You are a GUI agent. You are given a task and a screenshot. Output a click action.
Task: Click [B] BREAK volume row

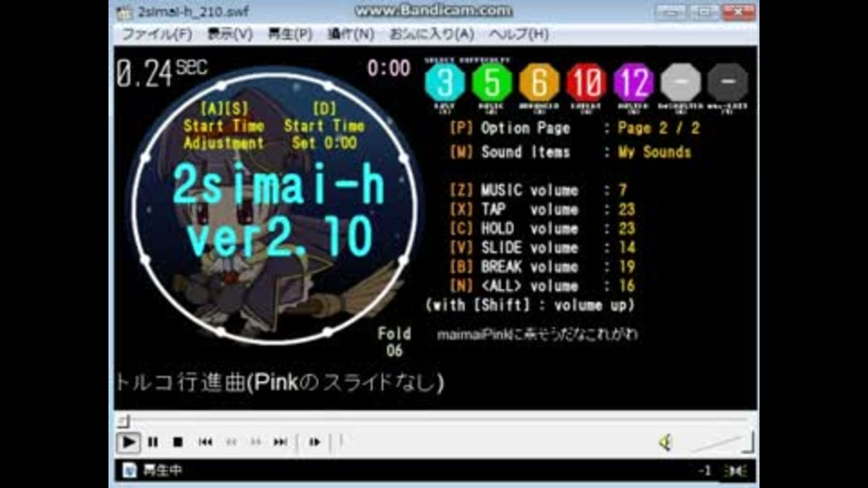pyautogui.click(x=542, y=267)
